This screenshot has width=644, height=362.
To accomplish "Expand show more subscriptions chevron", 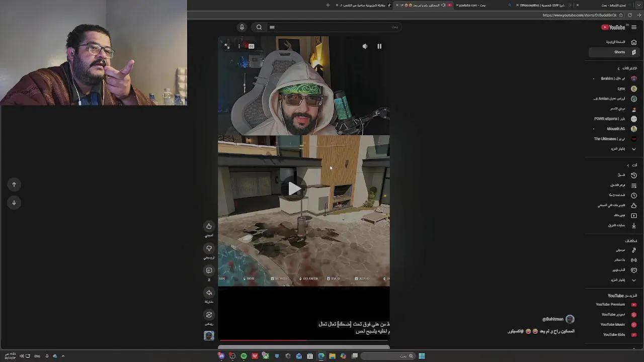I will (x=634, y=149).
